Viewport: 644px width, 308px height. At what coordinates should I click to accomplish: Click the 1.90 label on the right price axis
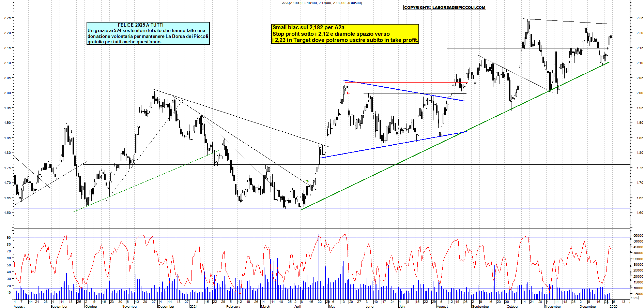click(x=640, y=123)
